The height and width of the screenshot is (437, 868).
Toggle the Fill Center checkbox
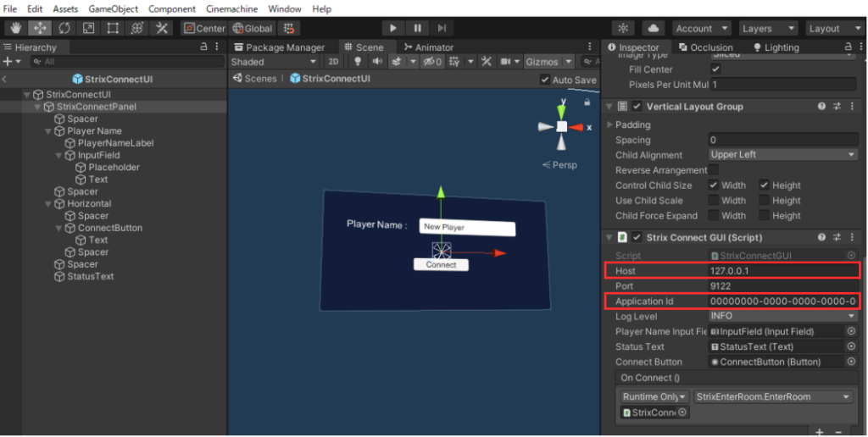[715, 69]
